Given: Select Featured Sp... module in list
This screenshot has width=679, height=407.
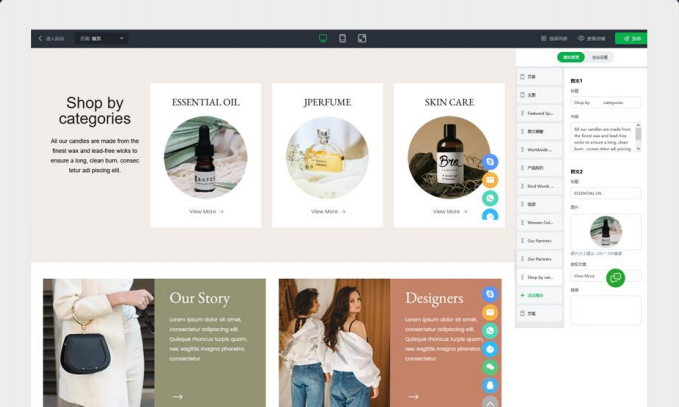Looking at the screenshot, I should [539, 113].
